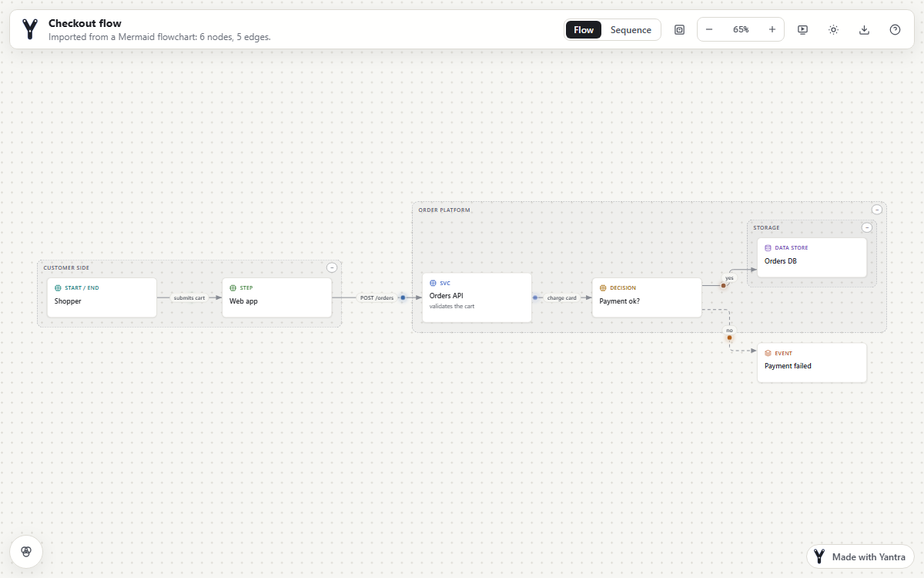Viewport: 924px width, 578px height.
Task: Open help with the question mark icon
Action: (895, 30)
